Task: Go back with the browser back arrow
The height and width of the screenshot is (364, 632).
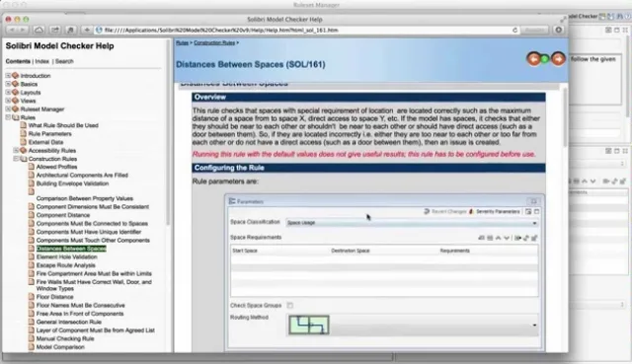Action: pyautogui.click(x=12, y=31)
